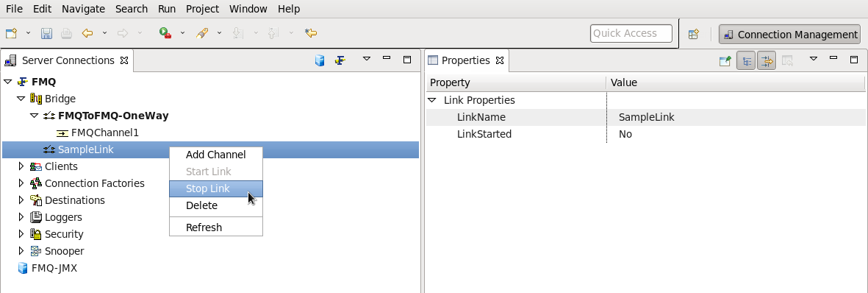
Task: Select Add Channel in context menu
Action: click(216, 155)
